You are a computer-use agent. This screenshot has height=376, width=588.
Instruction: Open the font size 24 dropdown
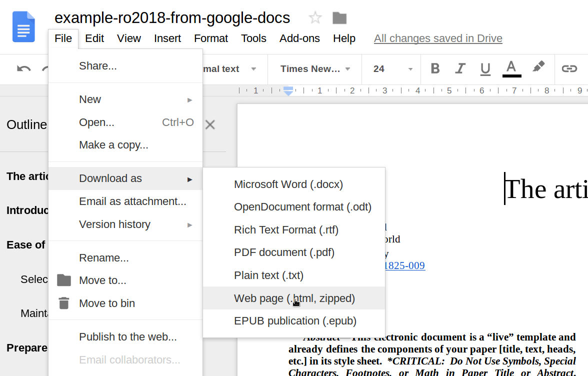pyautogui.click(x=392, y=69)
